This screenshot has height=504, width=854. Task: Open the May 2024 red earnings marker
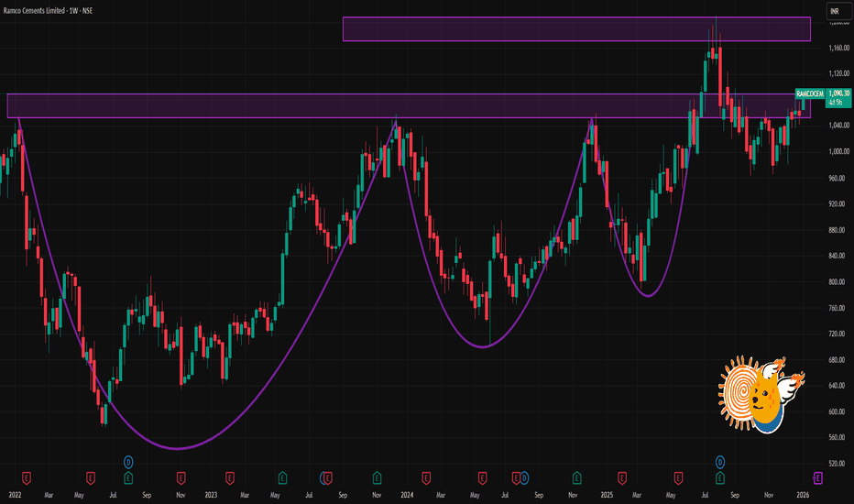[482, 478]
